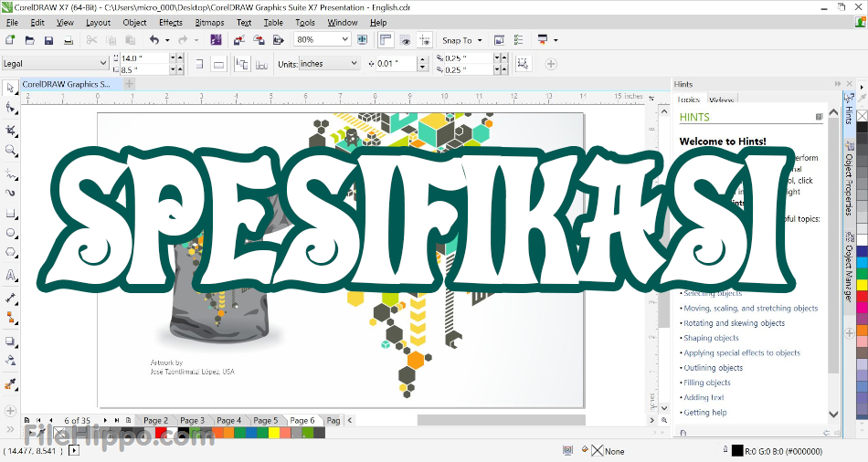
Task: Open 'Outlining objects' hint link
Action: click(x=713, y=368)
